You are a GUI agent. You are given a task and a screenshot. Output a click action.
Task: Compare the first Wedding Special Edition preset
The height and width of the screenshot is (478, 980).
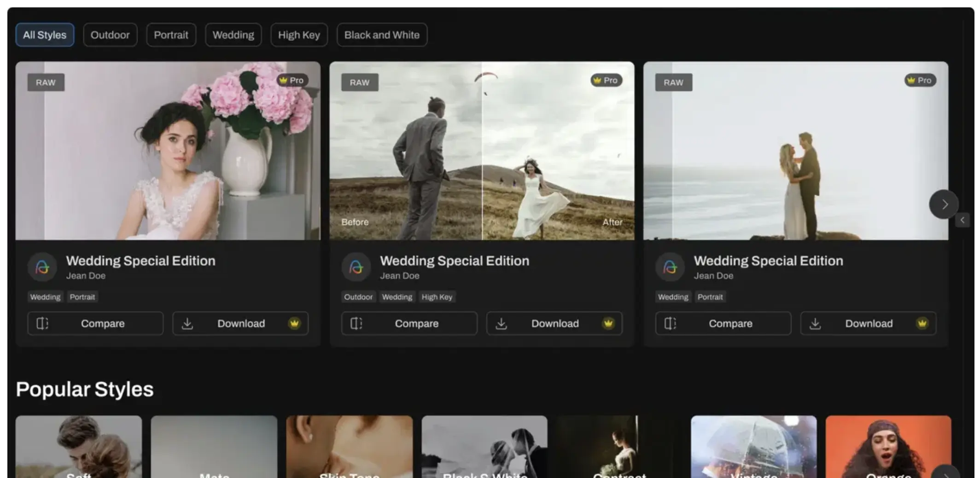(95, 323)
